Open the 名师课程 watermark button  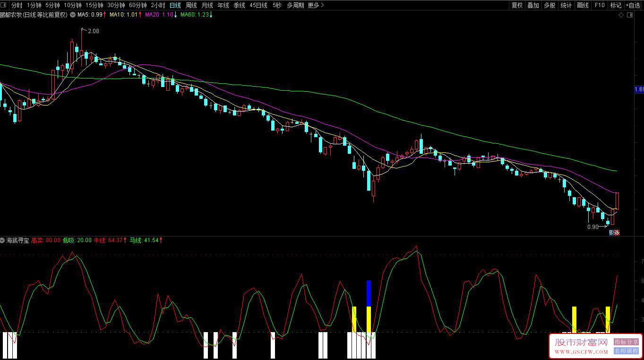point(626,351)
